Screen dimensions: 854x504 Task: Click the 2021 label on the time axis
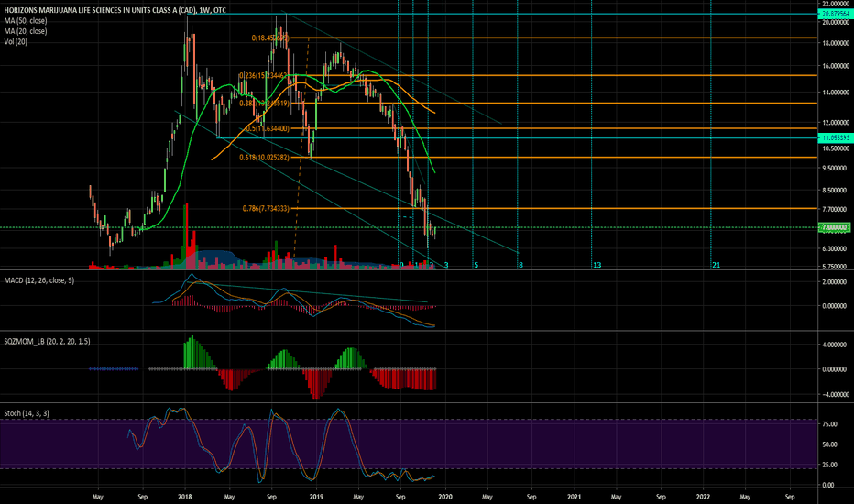pyautogui.click(x=574, y=497)
